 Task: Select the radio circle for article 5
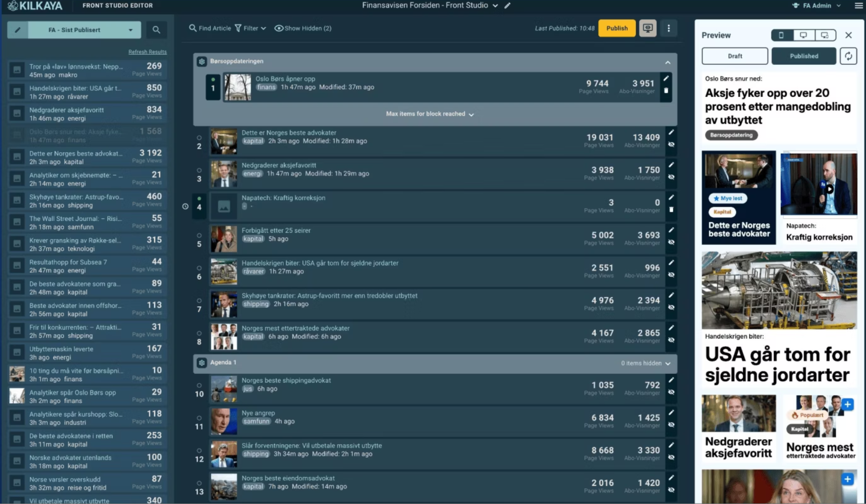click(199, 236)
